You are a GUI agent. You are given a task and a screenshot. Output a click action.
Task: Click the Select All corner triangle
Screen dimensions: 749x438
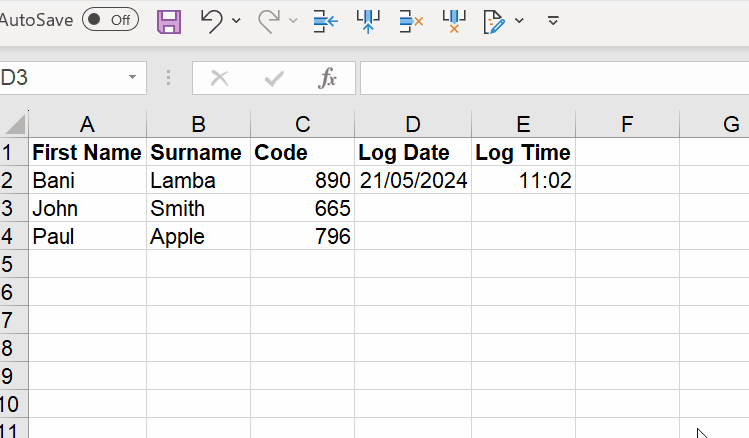pos(14,125)
